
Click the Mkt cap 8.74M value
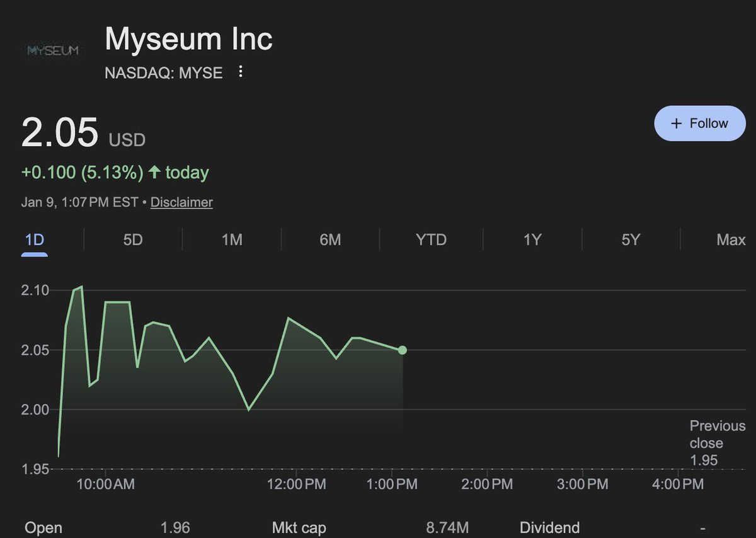coord(447,527)
